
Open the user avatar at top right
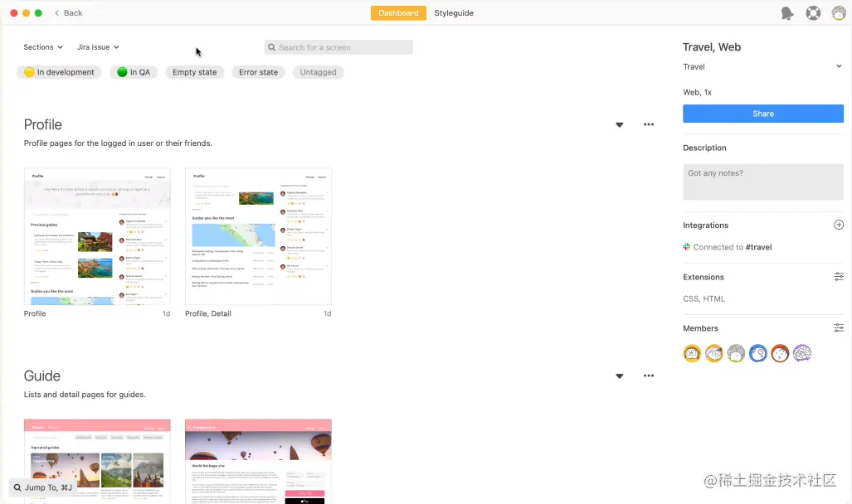click(x=839, y=13)
